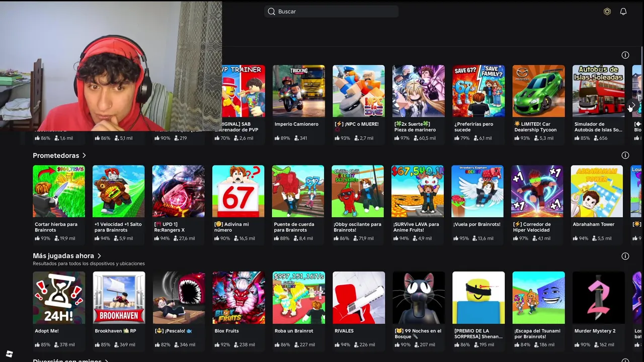Open RIVALES game thumbnail
The width and height of the screenshot is (644, 362).
(x=359, y=298)
